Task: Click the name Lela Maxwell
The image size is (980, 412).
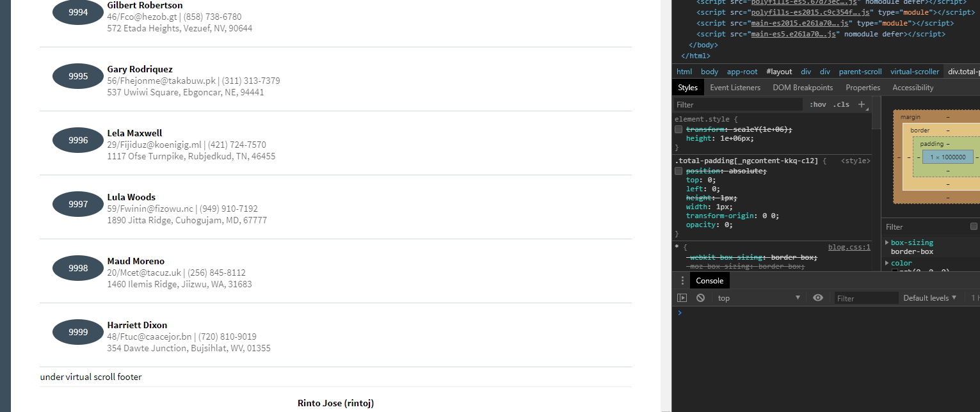Action: tap(134, 133)
